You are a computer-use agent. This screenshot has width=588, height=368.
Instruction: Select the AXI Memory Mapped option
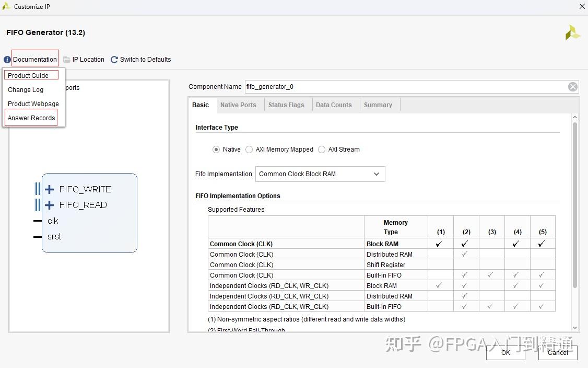(249, 149)
